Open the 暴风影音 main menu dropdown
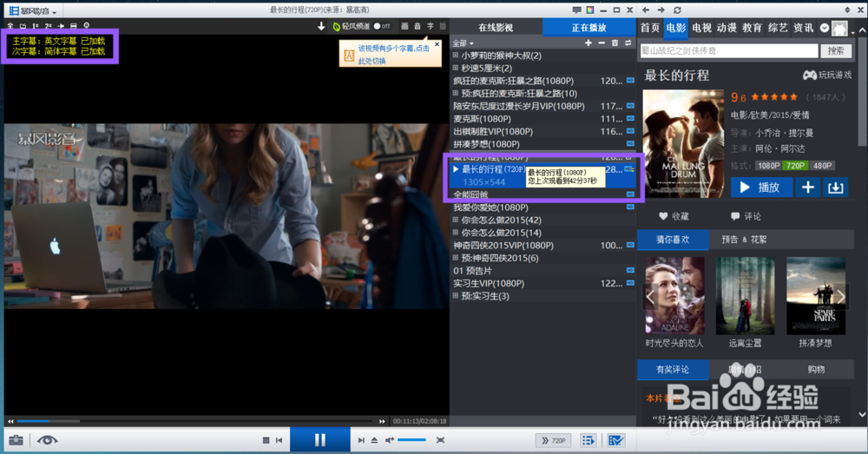The width and height of the screenshot is (868, 454). (x=33, y=10)
